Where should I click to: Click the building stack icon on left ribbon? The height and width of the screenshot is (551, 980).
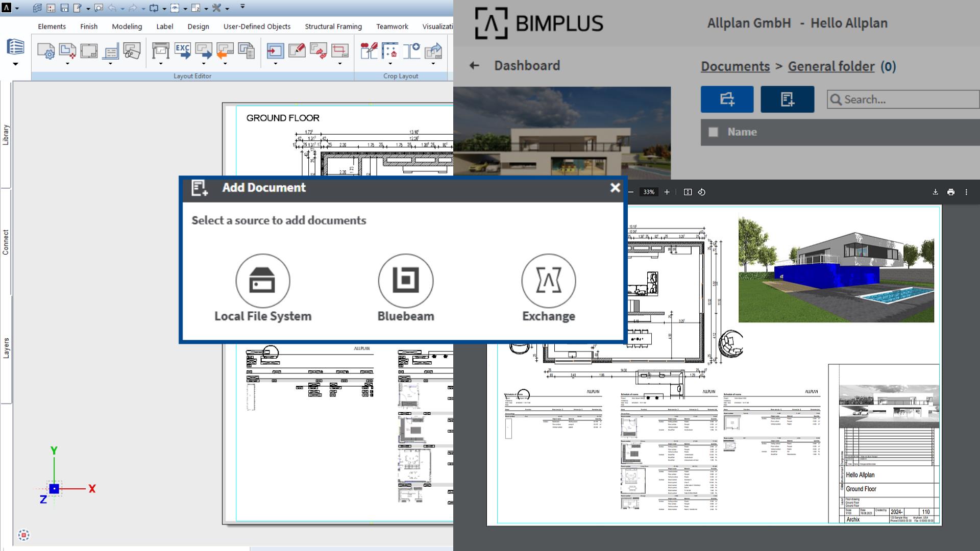tap(15, 47)
